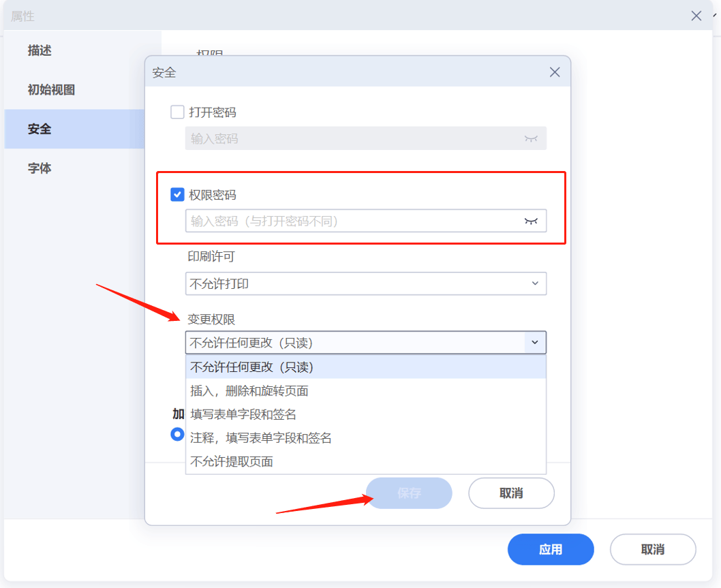721x588 pixels.
Task: Toggle the 打开密码 field's show-password eye icon
Action: pyautogui.click(x=531, y=138)
